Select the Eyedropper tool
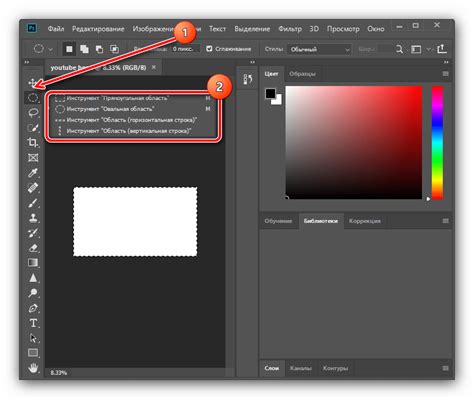This screenshot has width=474, height=399. pos(33,173)
